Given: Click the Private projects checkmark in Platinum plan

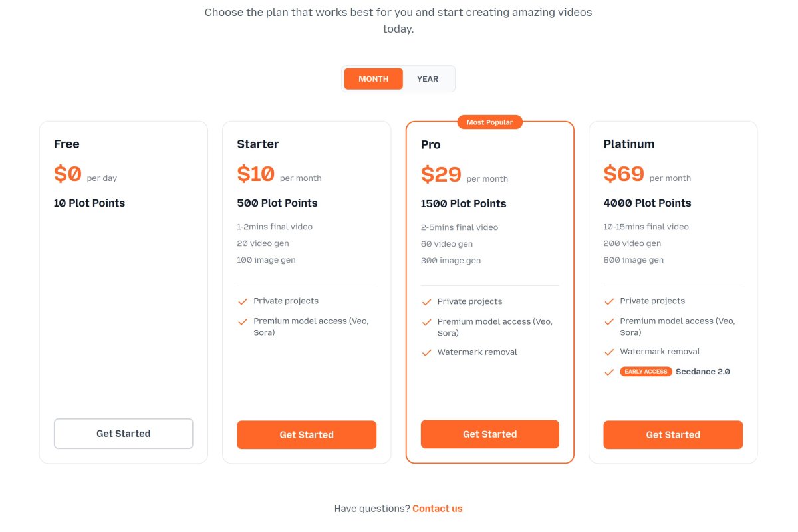Looking at the screenshot, I should pyautogui.click(x=609, y=301).
